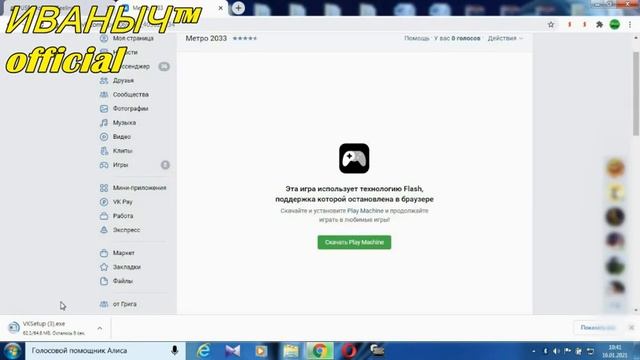Click the Метро 2033 star rating
640x360 pixels.
click(x=245, y=38)
